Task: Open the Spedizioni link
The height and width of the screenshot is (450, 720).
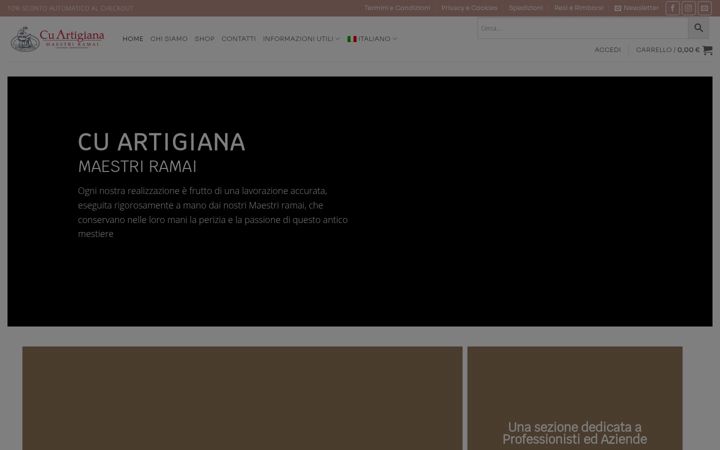Action: click(x=526, y=8)
